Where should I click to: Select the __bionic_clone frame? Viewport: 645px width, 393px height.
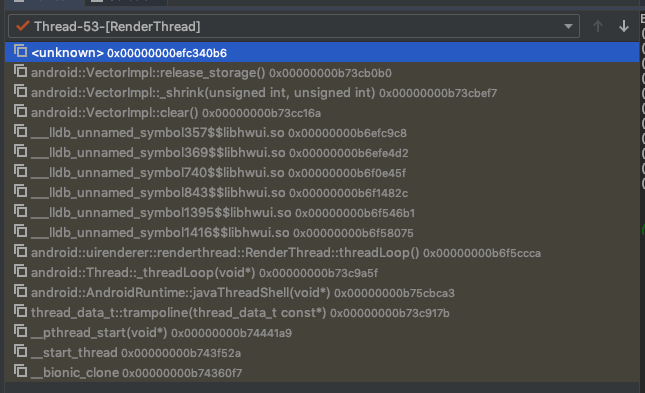322,373
